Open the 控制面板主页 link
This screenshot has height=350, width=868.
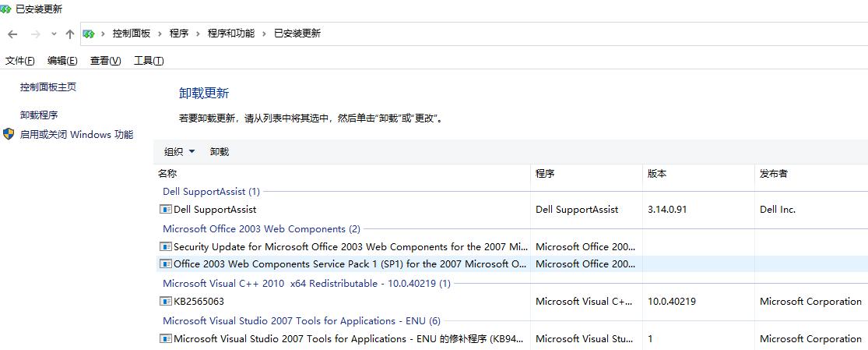[x=48, y=87]
